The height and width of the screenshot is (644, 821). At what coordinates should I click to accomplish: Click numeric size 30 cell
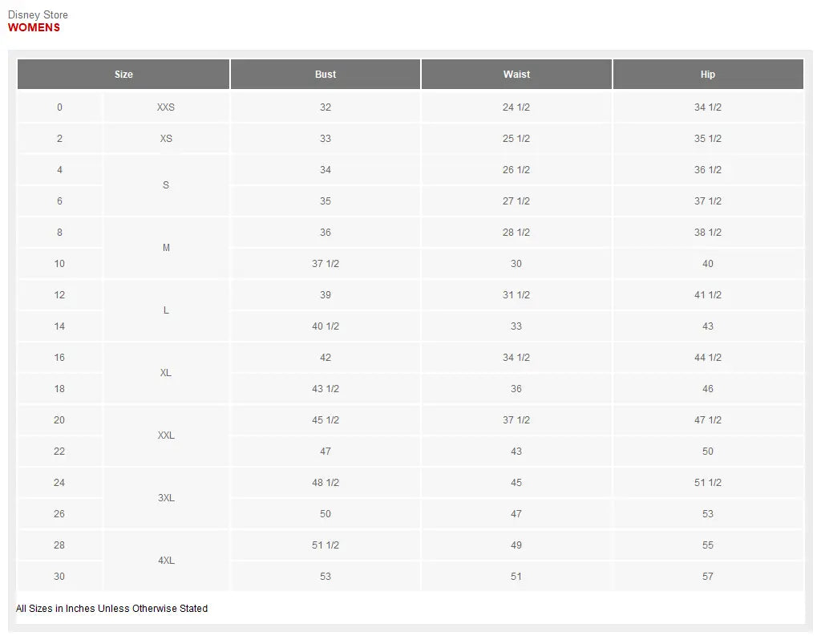[x=59, y=577]
